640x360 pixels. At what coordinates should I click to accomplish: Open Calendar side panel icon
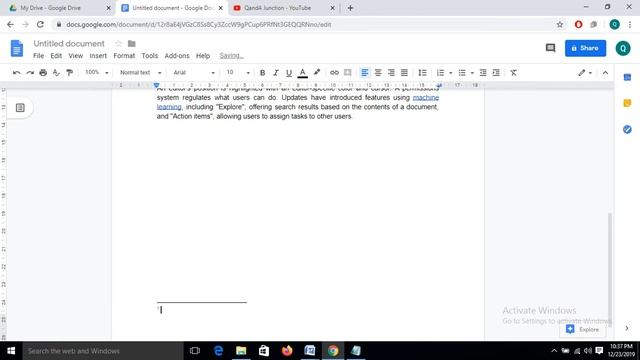click(627, 77)
